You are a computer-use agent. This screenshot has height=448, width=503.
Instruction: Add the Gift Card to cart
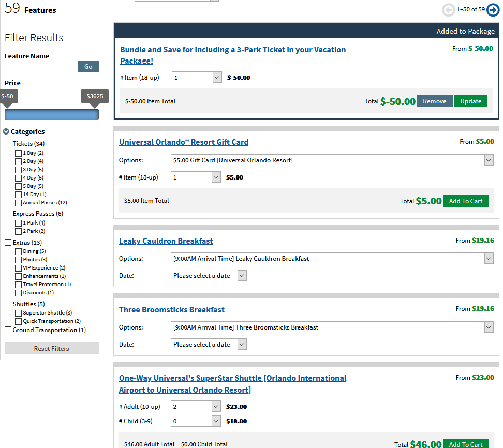coord(465,201)
